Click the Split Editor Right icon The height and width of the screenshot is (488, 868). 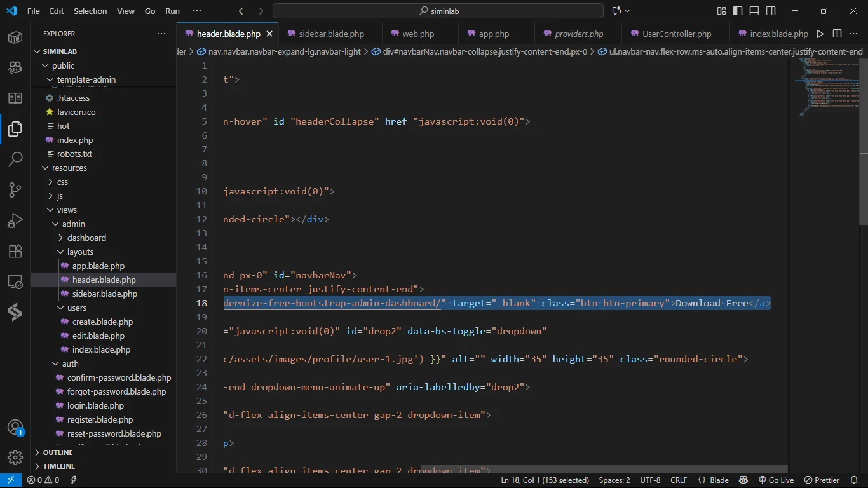837,34
